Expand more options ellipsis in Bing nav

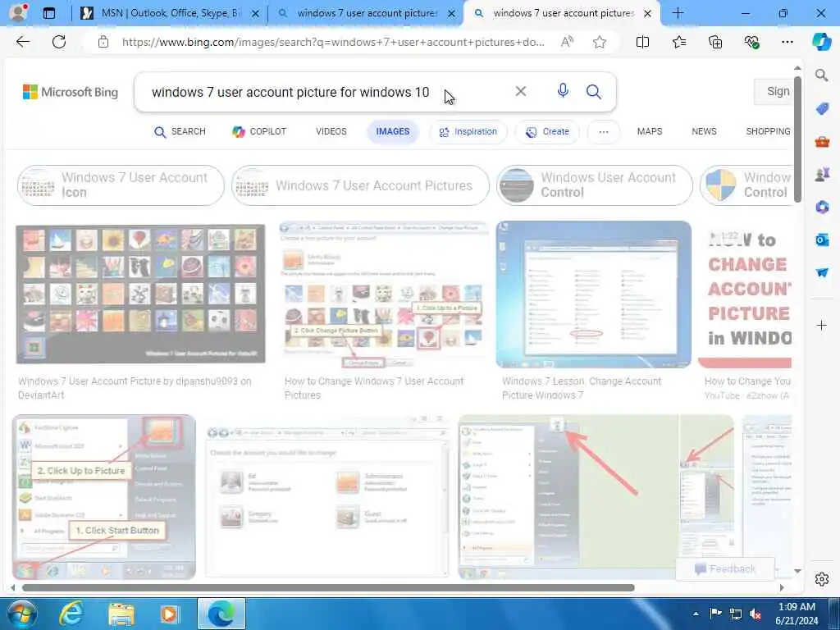603,132
